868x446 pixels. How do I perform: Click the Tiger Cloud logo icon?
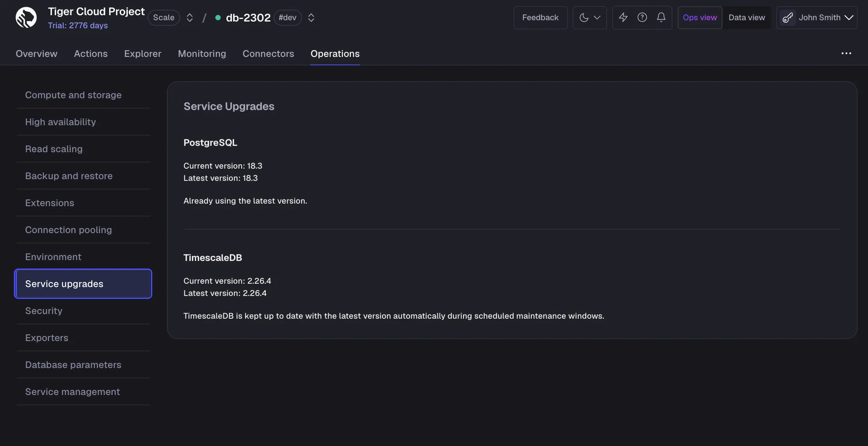click(26, 18)
